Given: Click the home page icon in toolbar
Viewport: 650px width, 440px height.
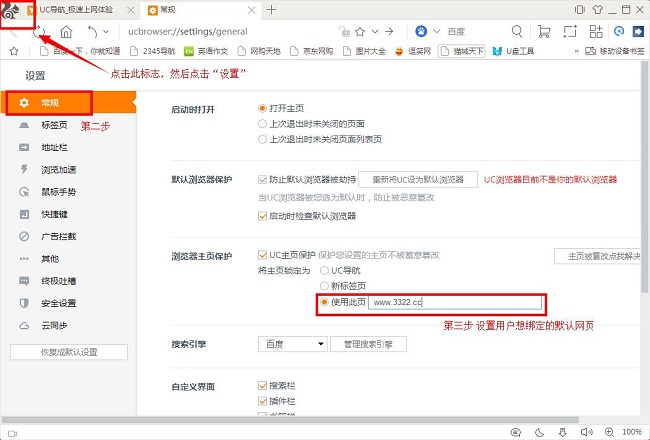Looking at the screenshot, I should [x=65, y=32].
